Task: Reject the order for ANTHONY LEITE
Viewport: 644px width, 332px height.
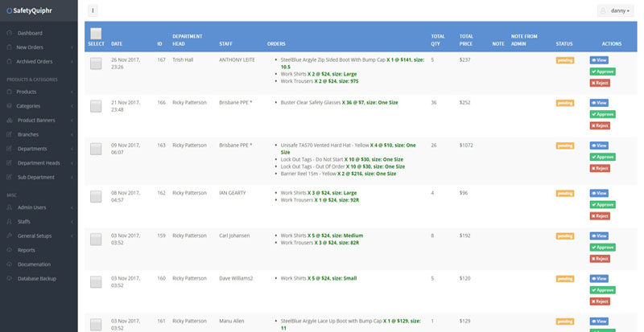Action: pyautogui.click(x=600, y=83)
